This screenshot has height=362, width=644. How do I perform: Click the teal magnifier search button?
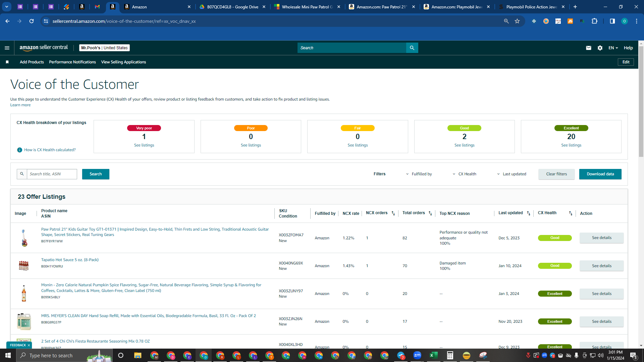tap(412, 48)
